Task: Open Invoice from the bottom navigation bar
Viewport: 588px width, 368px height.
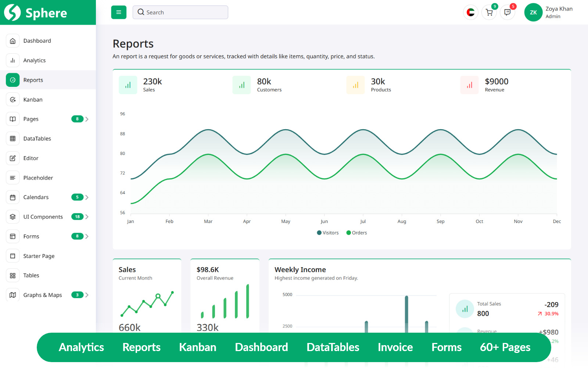Action: tap(395, 347)
